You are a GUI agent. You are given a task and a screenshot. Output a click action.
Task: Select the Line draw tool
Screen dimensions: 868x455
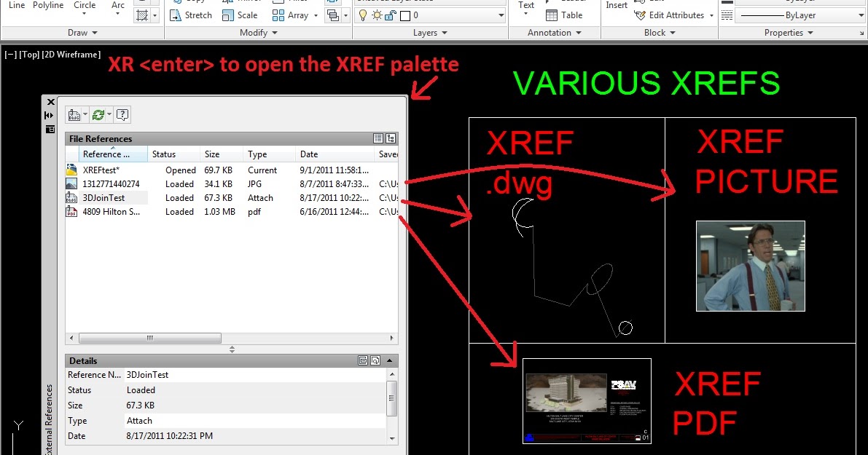click(17, 5)
